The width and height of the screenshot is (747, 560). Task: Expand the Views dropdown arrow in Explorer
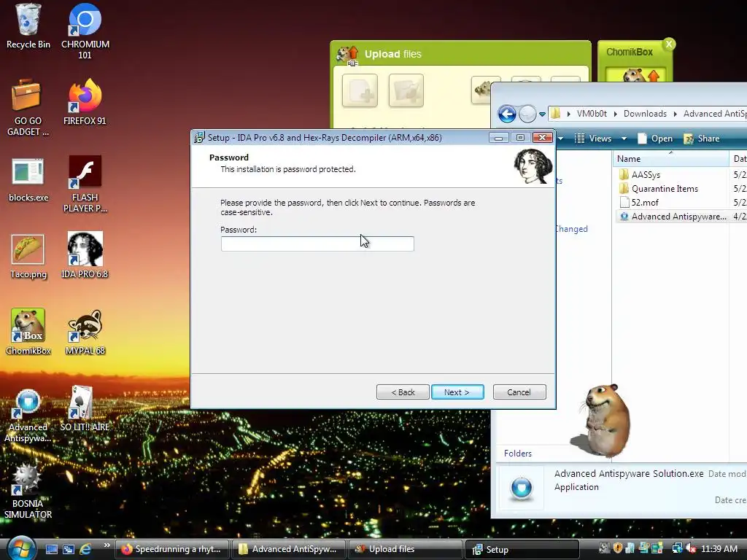(624, 139)
